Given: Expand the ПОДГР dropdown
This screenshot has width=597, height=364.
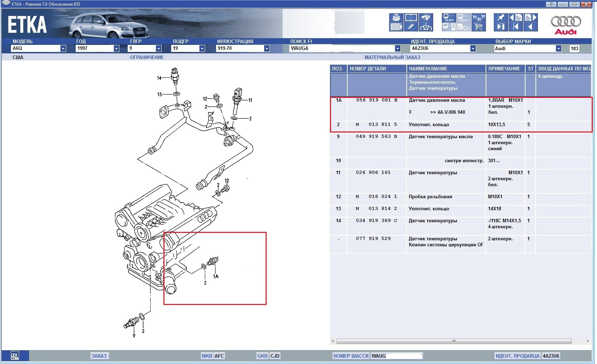Looking at the screenshot, I should click(202, 48).
